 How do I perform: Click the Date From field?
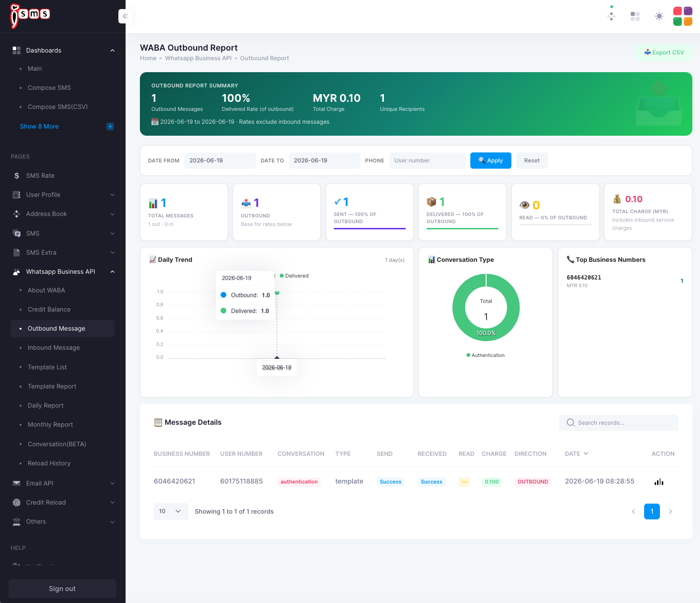(x=220, y=161)
